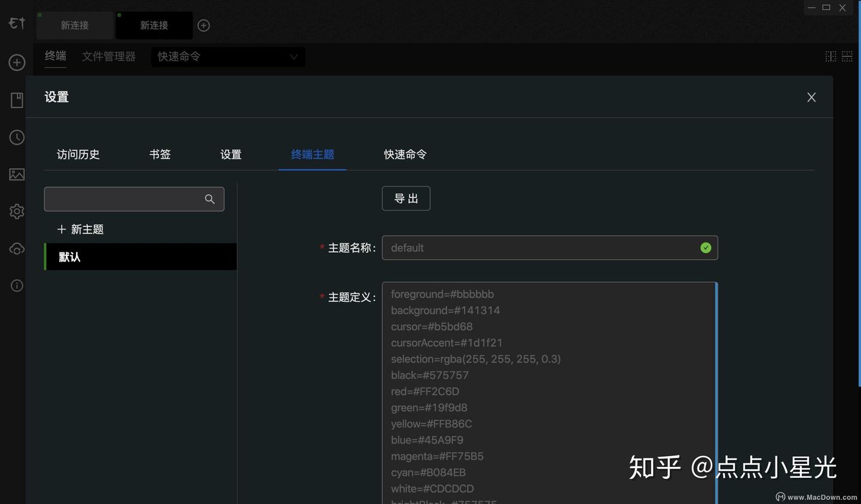Open the 访问历史 settings tab
The image size is (861, 504).
pos(78,154)
